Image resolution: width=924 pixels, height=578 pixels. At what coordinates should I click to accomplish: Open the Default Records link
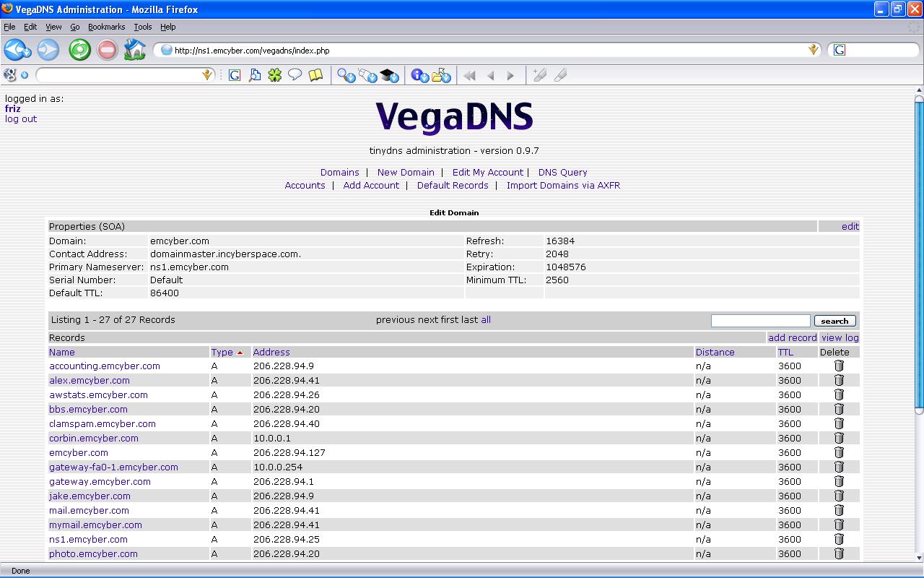click(453, 185)
